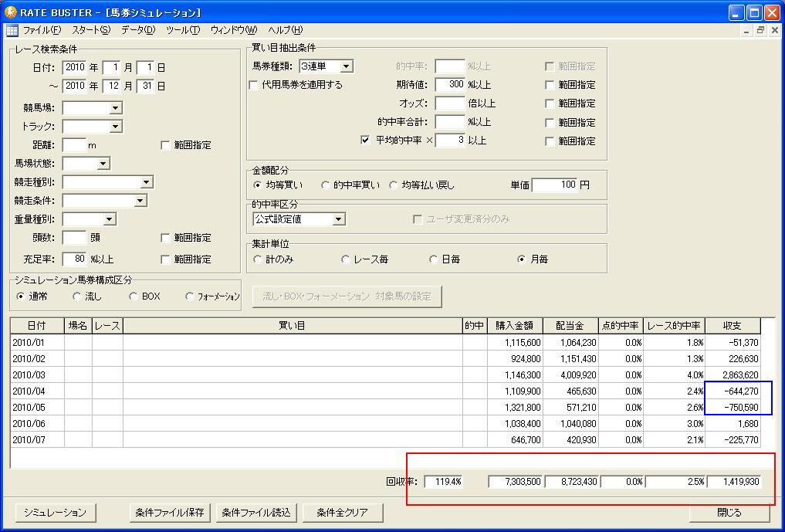Select the 月毎 radio button
The image size is (785, 532).
click(x=522, y=259)
